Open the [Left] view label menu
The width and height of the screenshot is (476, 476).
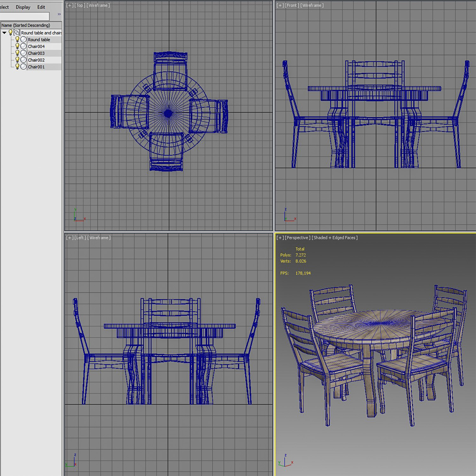(x=80, y=238)
